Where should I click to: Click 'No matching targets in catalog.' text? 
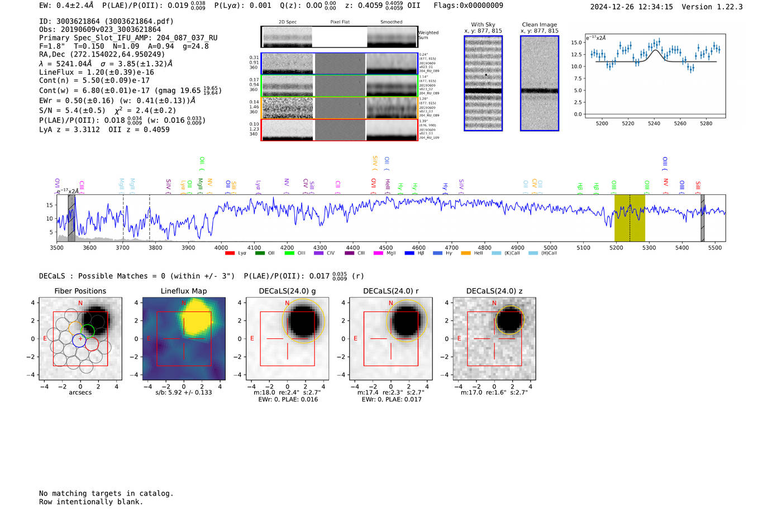pyautogui.click(x=106, y=493)
